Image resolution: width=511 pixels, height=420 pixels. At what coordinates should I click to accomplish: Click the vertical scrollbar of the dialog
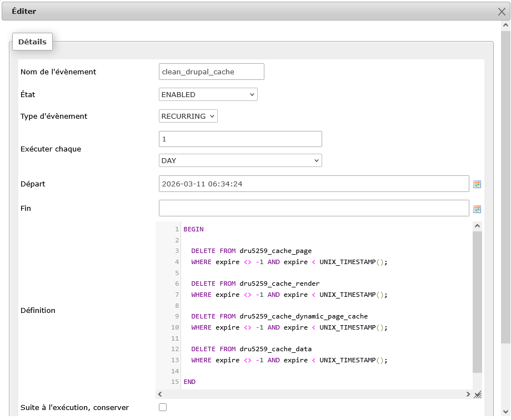point(506,222)
